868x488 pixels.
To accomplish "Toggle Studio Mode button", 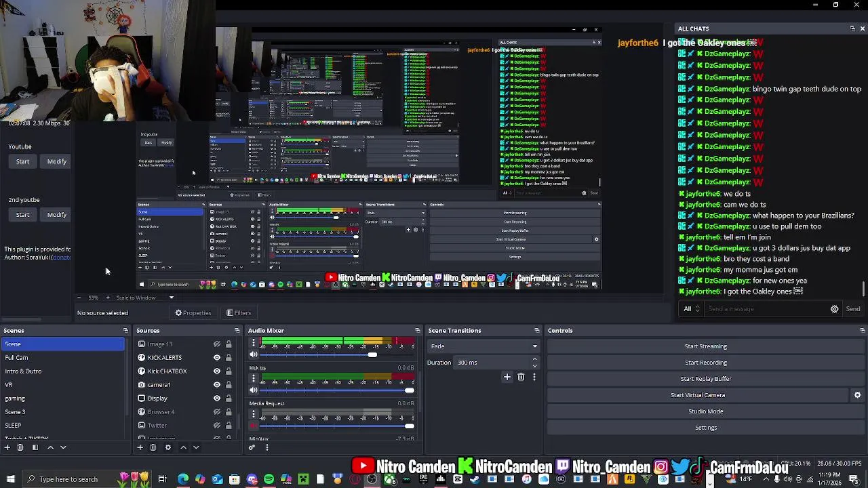I will click(705, 411).
